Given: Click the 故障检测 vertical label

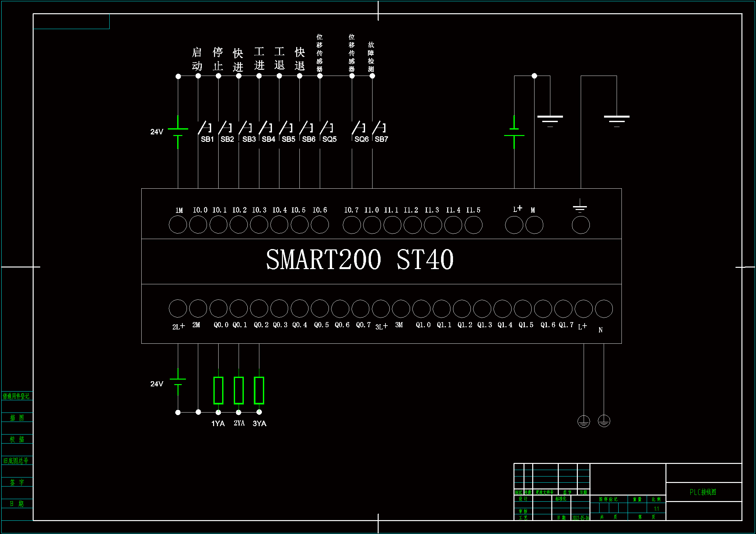Looking at the screenshot, I should tap(371, 57).
